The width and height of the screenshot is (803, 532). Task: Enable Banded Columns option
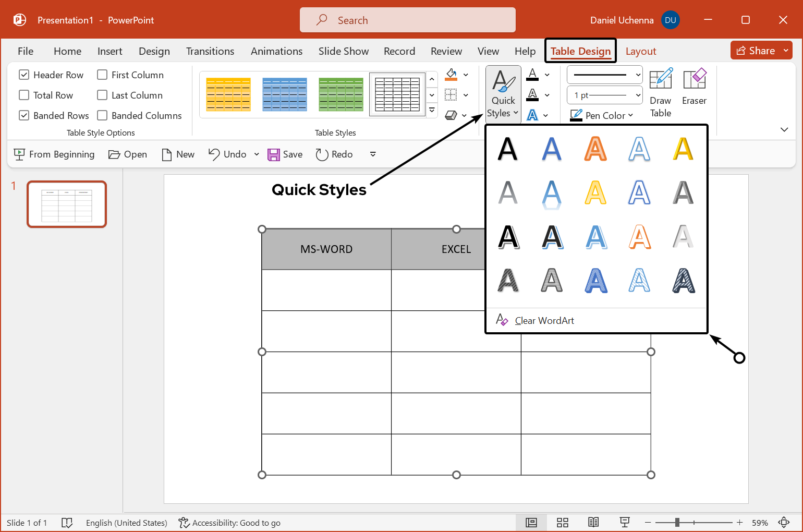[x=102, y=116]
